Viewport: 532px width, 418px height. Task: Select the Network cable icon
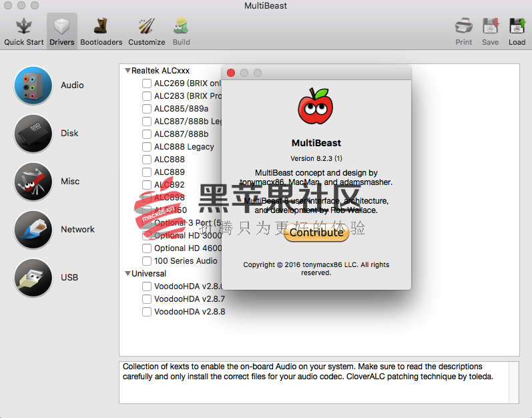(x=33, y=230)
